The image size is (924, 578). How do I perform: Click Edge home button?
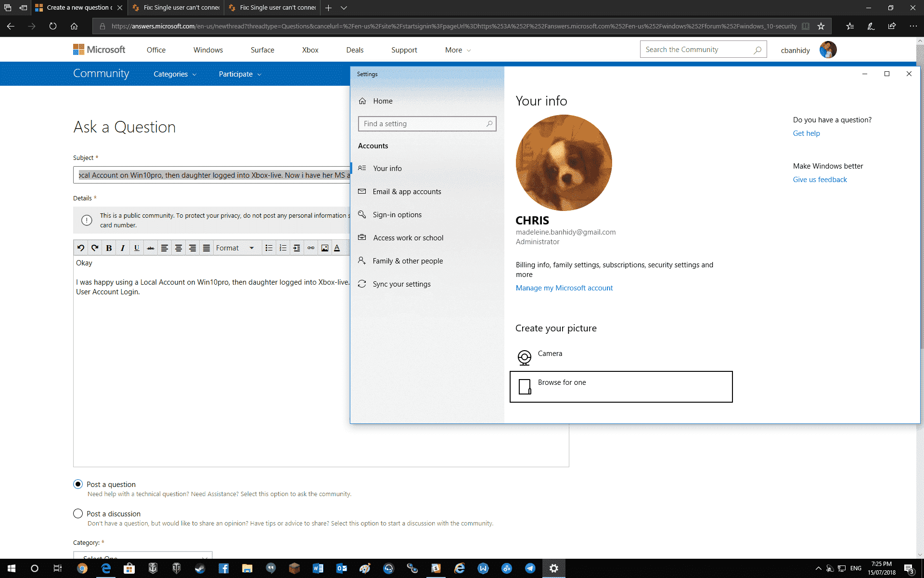tap(74, 26)
